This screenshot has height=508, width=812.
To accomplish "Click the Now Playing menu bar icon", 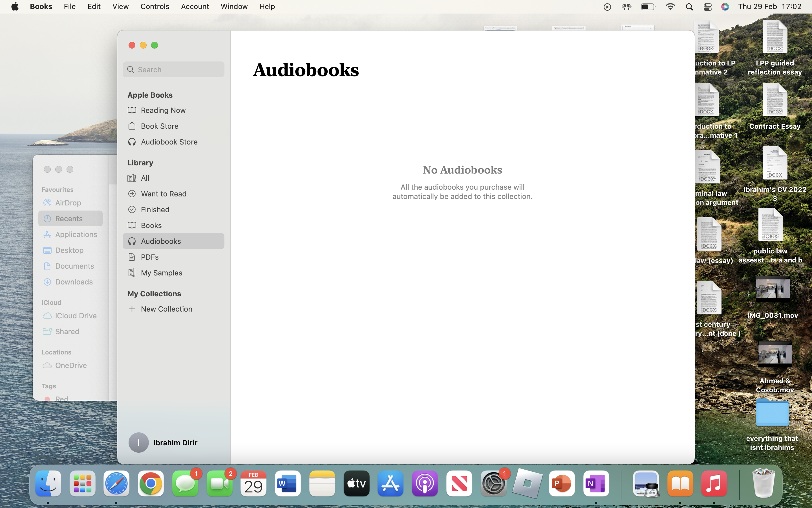I will click(607, 7).
